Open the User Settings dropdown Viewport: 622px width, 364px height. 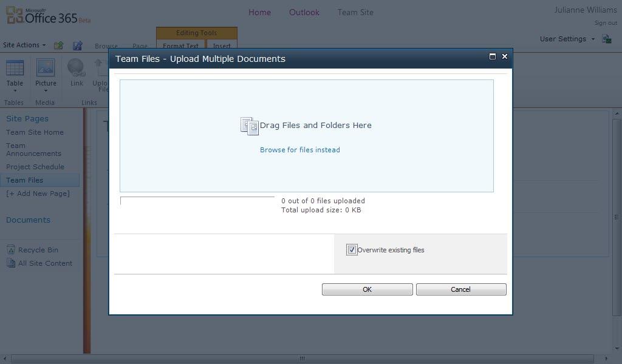point(567,39)
